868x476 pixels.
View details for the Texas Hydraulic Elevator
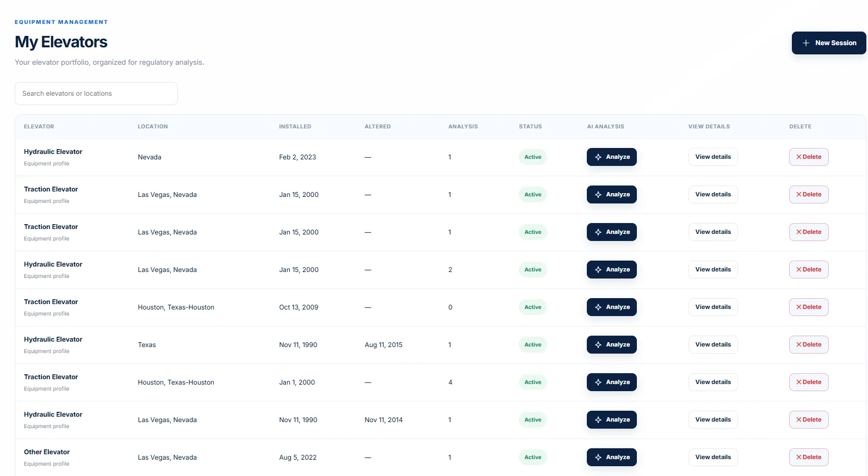point(713,345)
